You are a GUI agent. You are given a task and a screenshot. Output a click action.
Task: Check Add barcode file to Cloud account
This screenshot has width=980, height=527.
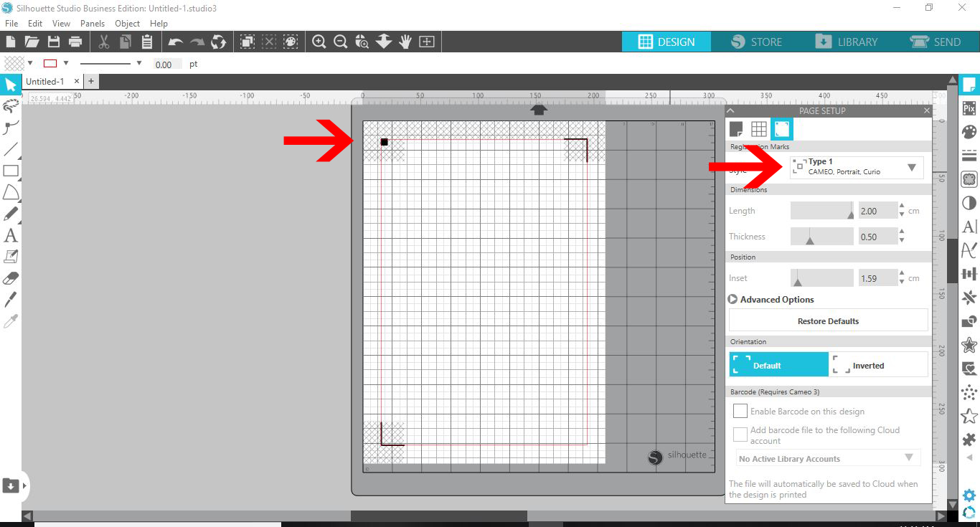pos(740,435)
